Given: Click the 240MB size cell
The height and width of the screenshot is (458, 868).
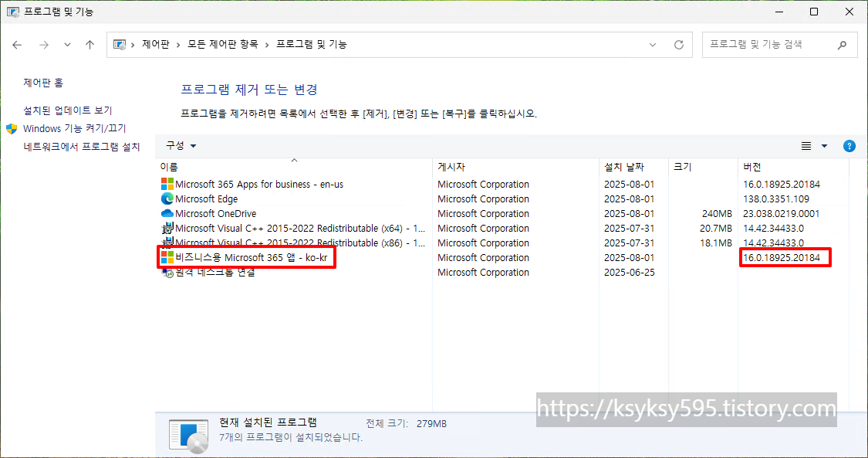Looking at the screenshot, I should pos(717,214).
